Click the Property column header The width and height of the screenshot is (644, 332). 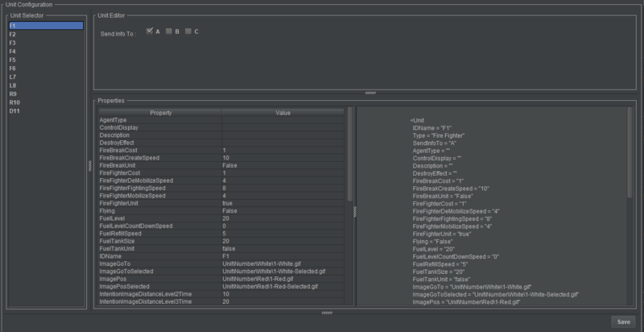coord(159,112)
